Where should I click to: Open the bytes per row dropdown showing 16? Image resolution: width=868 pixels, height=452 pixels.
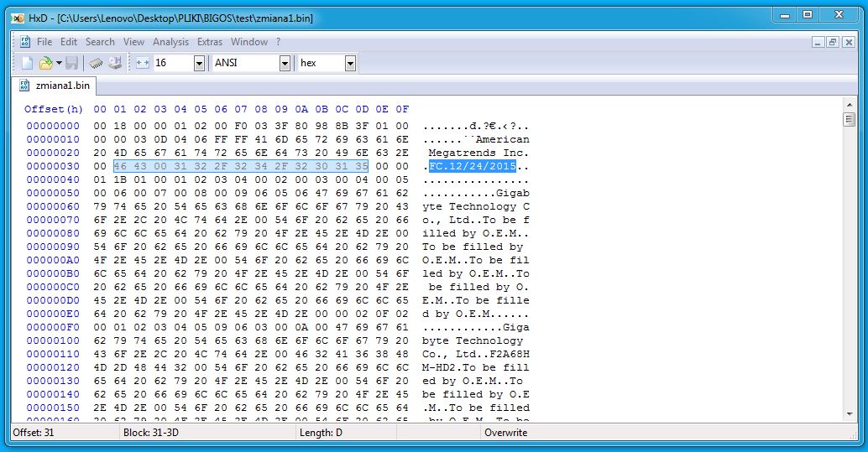(199, 63)
